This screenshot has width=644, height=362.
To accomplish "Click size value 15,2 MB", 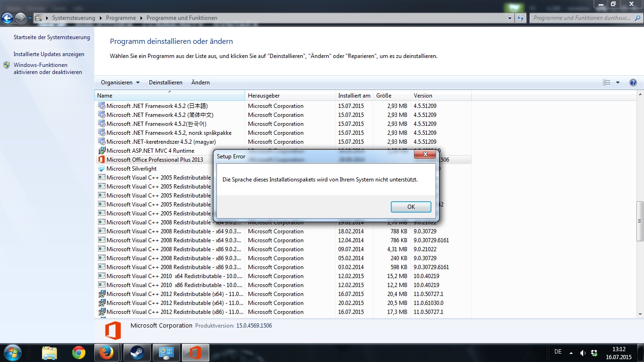I will pos(397,276).
